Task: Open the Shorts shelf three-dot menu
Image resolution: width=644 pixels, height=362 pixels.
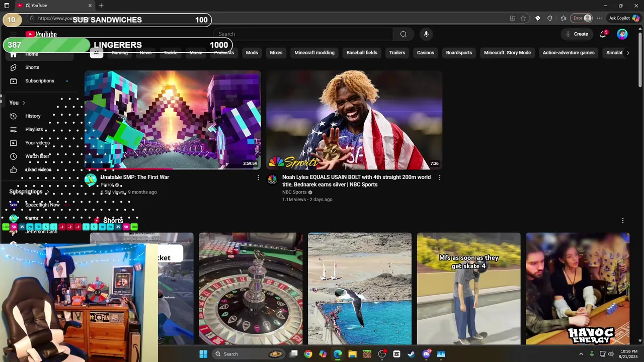Action: pyautogui.click(x=623, y=221)
